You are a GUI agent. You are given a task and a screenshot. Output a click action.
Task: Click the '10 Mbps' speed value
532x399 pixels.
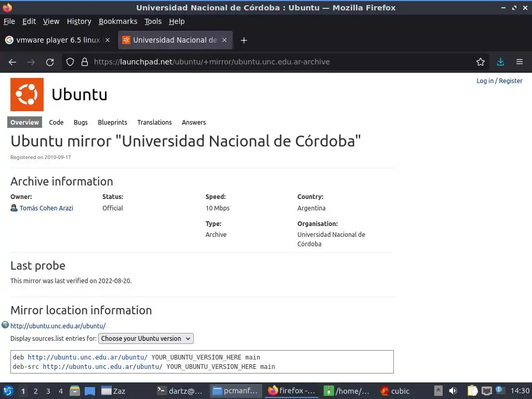pyautogui.click(x=218, y=208)
